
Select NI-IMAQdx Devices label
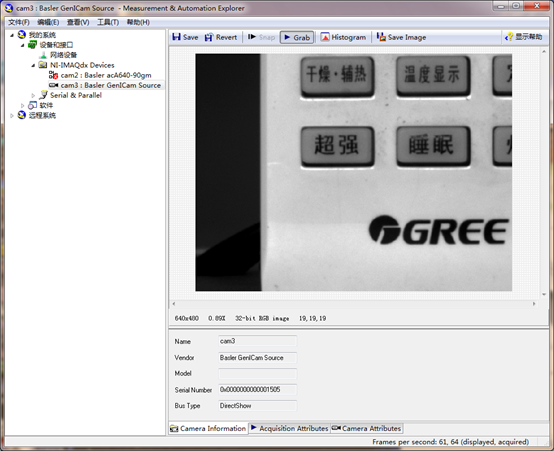pyautogui.click(x=82, y=65)
